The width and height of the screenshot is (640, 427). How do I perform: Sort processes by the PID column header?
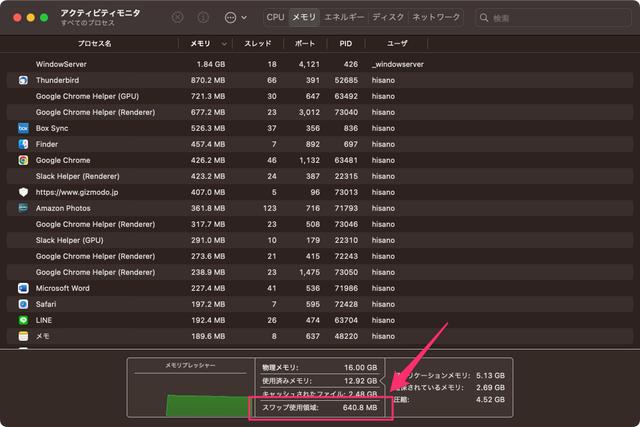(x=345, y=44)
